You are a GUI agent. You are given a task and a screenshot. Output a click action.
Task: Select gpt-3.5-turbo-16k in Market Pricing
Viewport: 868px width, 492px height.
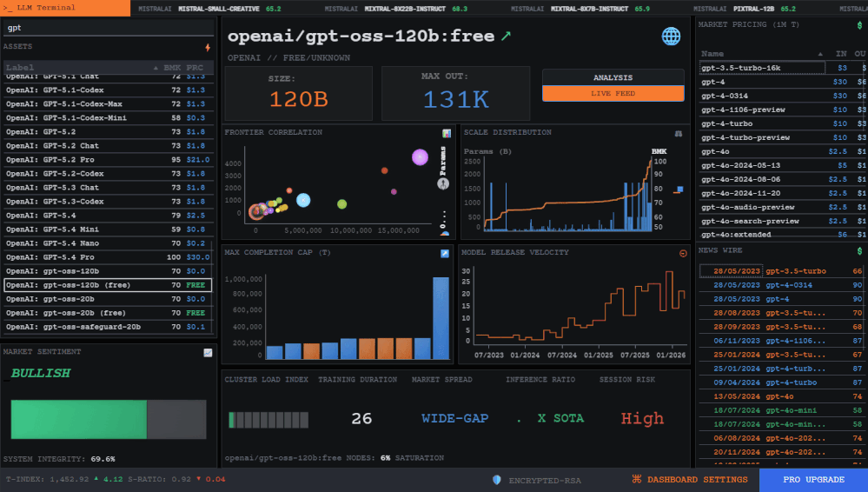tap(784, 68)
